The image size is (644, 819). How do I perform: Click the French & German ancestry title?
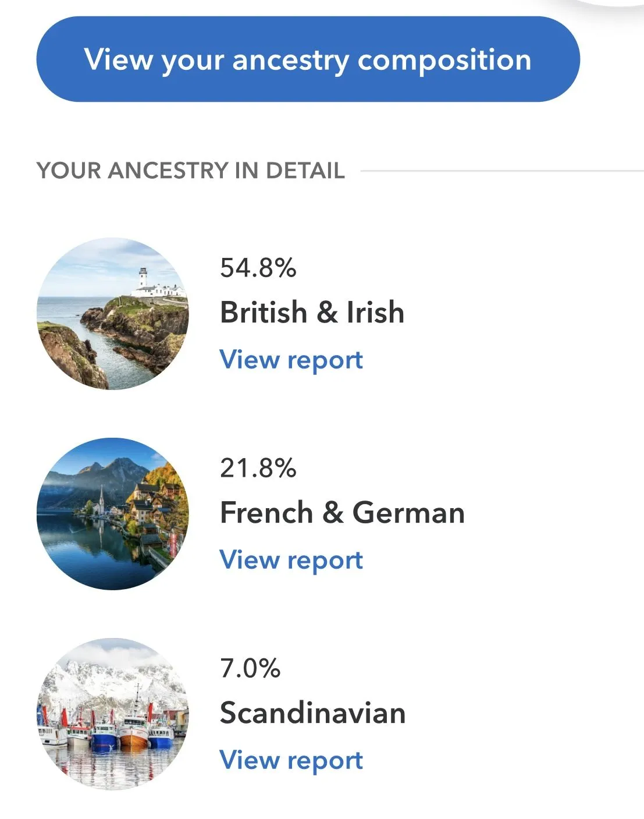(342, 513)
